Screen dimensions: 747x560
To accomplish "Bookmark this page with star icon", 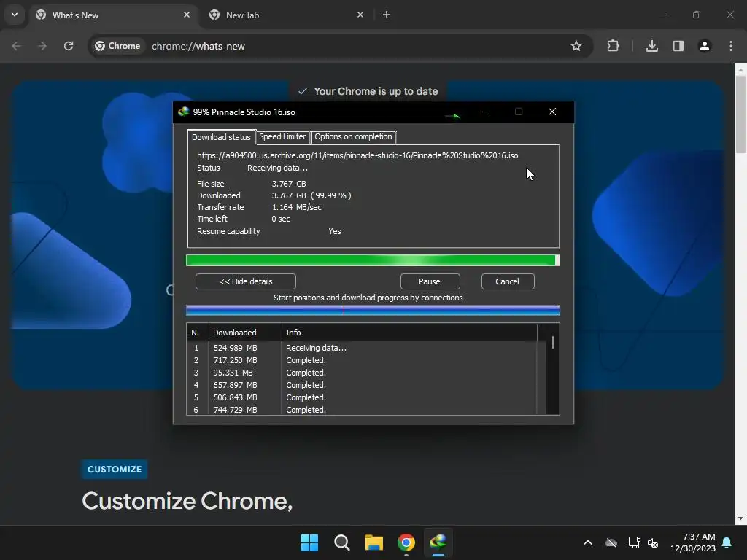I will tap(576, 46).
